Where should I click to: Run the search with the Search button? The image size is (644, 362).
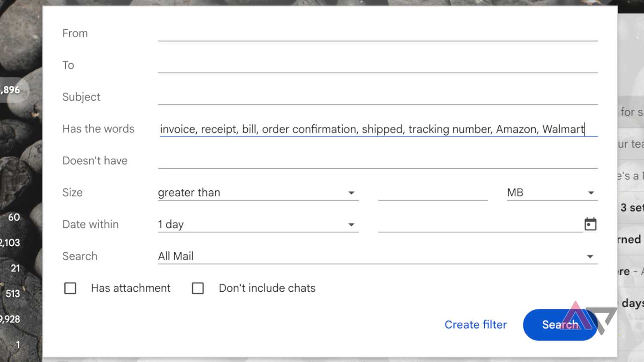pos(560,325)
